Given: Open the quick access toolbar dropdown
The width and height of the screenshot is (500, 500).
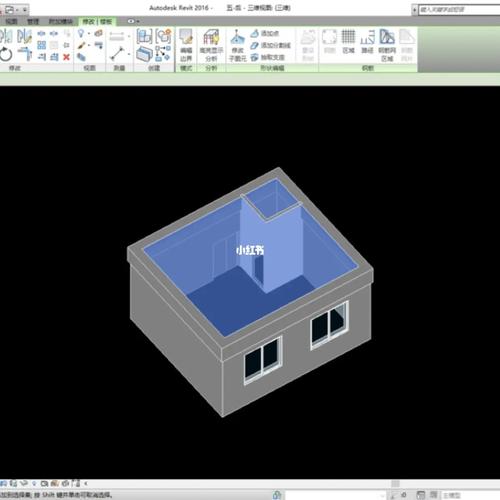Looking at the screenshot, I should [25, 10].
